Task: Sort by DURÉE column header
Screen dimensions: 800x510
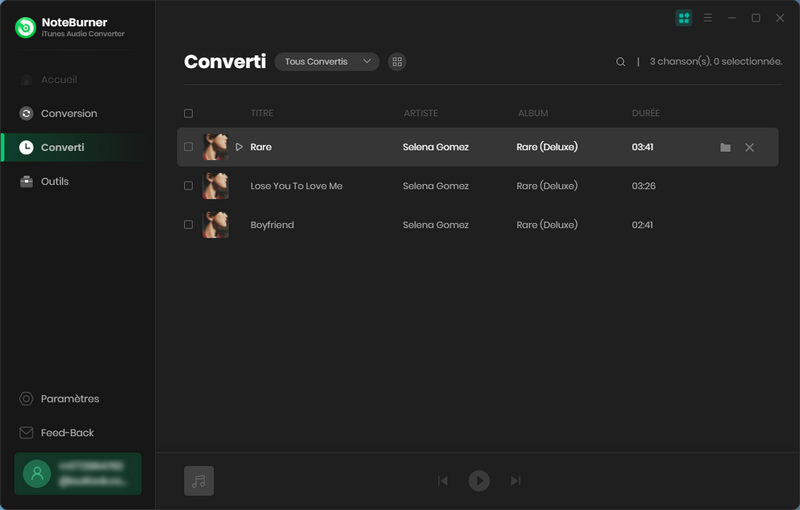Action: coord(646,113)
